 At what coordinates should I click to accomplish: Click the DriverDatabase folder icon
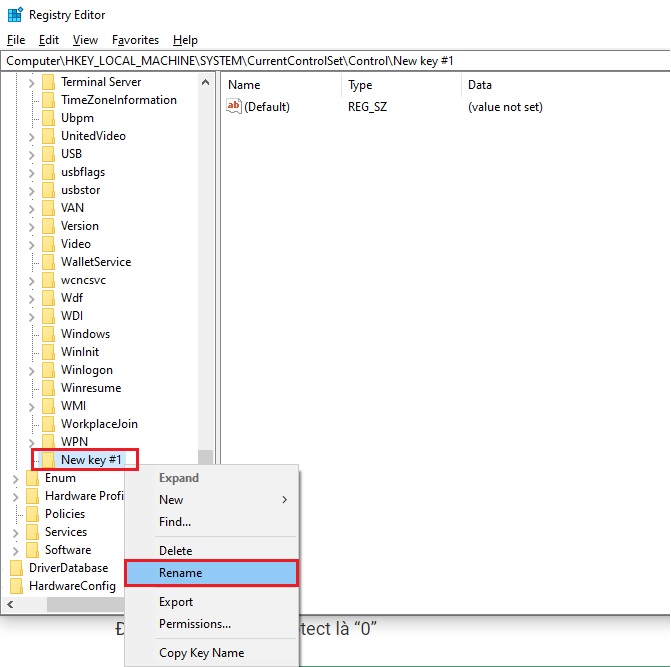click(x=16, y=568)
